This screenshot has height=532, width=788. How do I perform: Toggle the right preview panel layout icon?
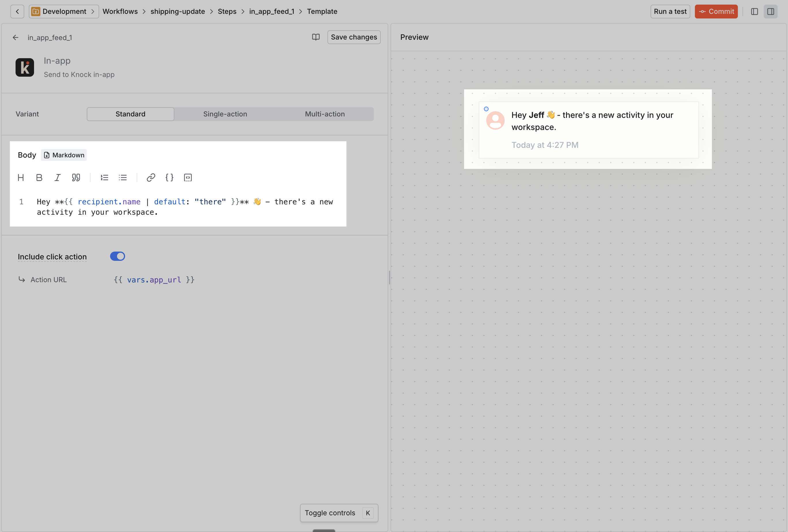click(770, 12)
